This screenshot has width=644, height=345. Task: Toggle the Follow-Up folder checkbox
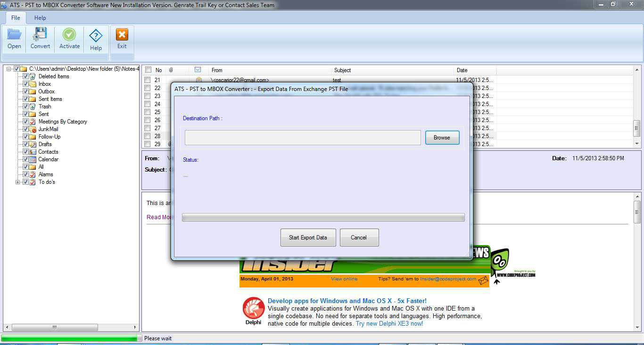pyautogui.click(x=25, y=137)
